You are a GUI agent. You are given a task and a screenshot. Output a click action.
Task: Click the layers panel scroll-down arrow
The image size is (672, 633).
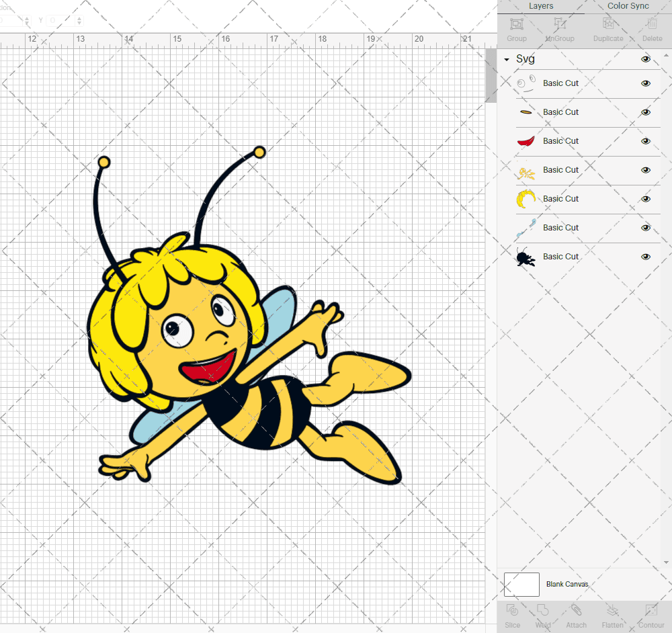coord(665,562)
